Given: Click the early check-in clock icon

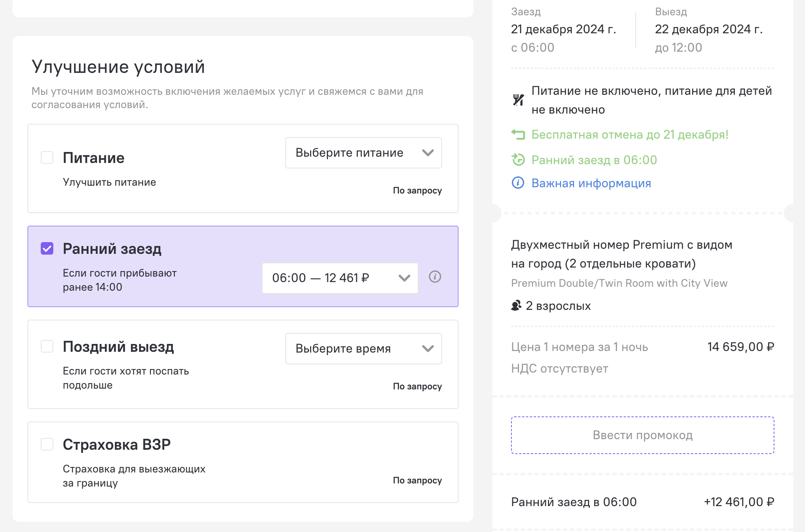Looking at the screenshot, I should 518,160.
